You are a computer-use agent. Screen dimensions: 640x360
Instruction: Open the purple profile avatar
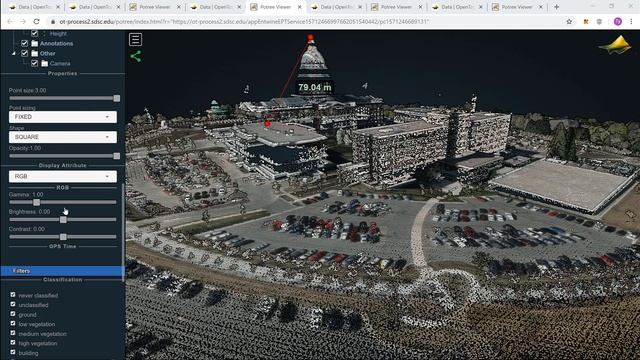point(618,22)
